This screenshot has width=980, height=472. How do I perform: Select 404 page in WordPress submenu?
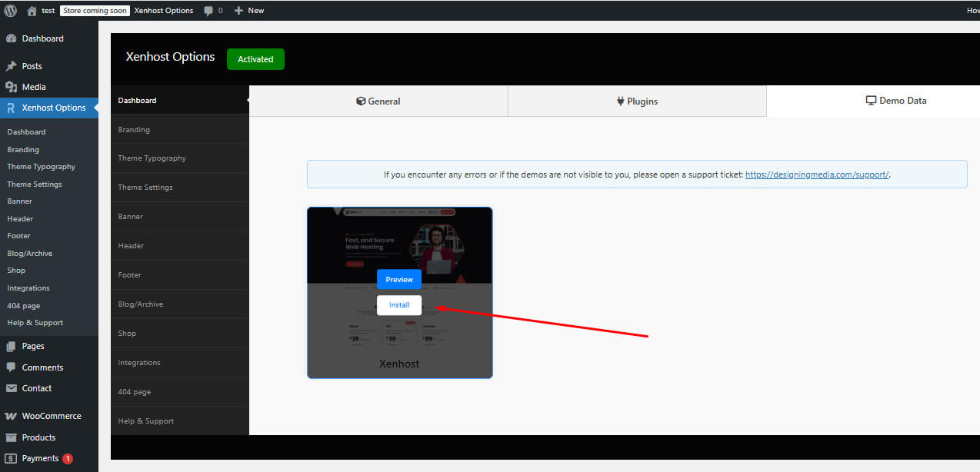tap(24, 305)
